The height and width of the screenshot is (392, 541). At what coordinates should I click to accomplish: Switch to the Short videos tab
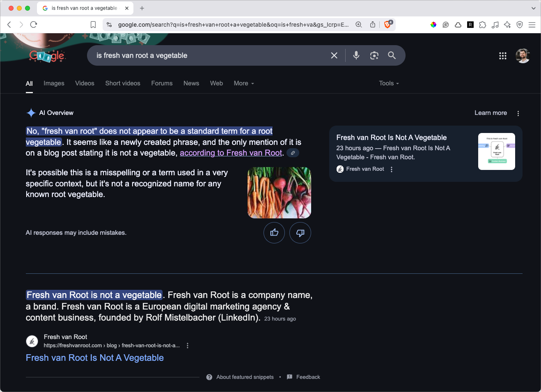(123, 83)
